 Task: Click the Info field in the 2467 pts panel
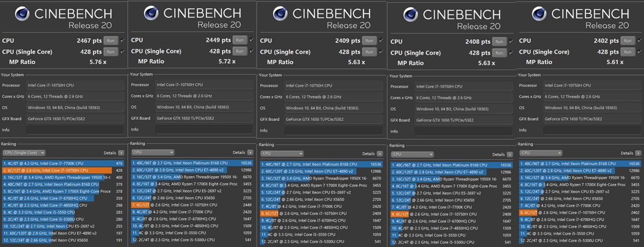click(76, 130)
